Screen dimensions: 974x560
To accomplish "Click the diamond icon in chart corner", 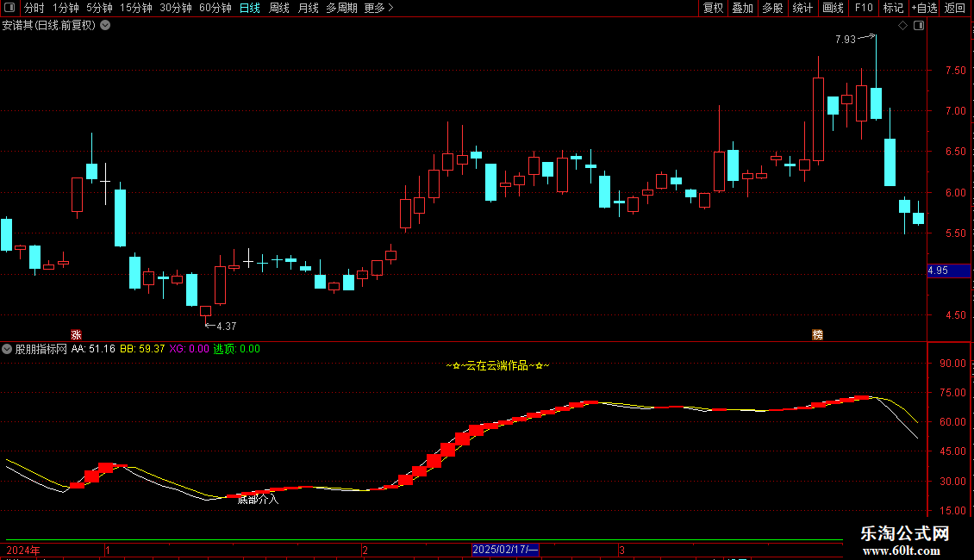I will pos(903,26).
